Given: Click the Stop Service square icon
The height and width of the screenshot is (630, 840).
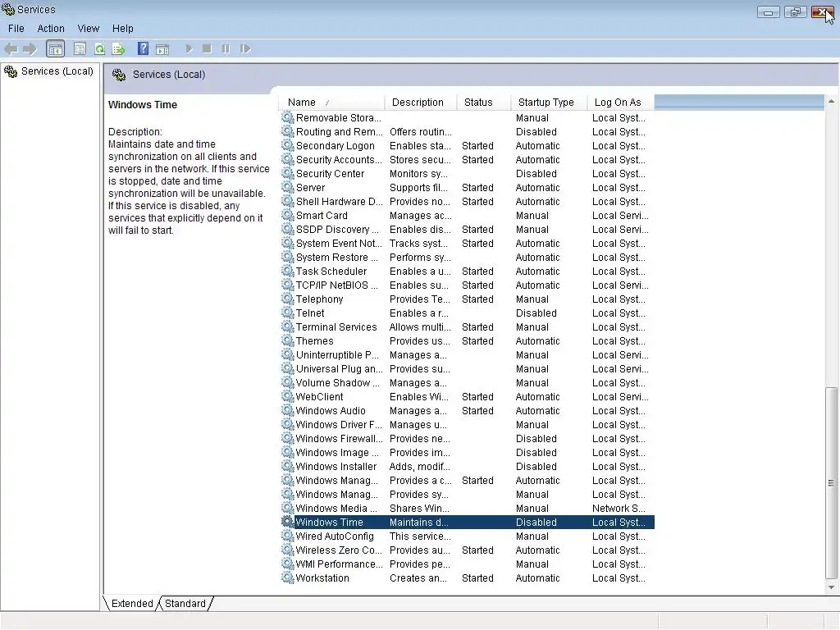Looking at the screenshot, I should [x=208, y=49].
